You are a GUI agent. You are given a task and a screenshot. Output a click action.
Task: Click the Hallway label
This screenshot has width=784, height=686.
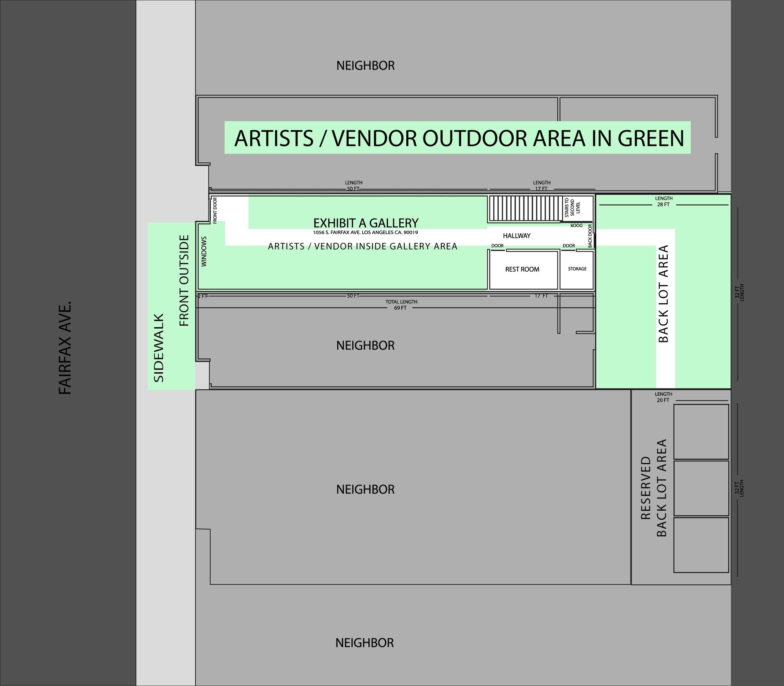(517, 236)
